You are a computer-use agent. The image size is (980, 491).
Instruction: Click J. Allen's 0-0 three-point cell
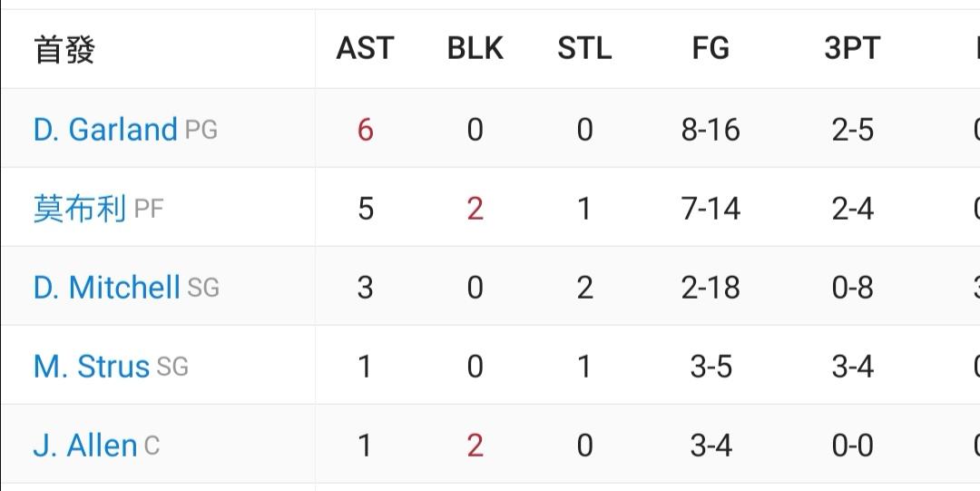[852, 446]
